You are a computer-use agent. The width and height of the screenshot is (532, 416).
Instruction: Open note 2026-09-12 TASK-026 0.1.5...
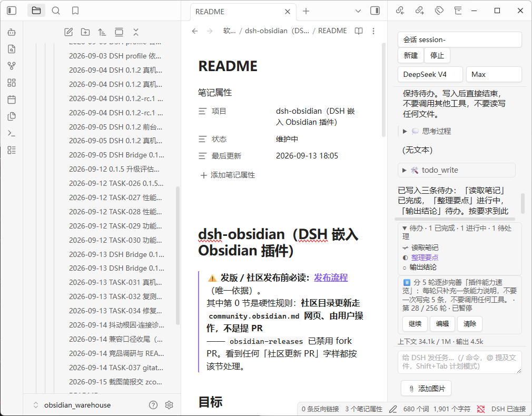(116, 183)
